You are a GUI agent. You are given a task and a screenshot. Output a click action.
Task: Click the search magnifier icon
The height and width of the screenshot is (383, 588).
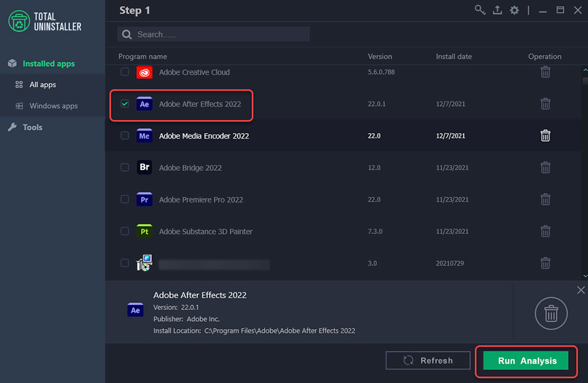(127, 35)
